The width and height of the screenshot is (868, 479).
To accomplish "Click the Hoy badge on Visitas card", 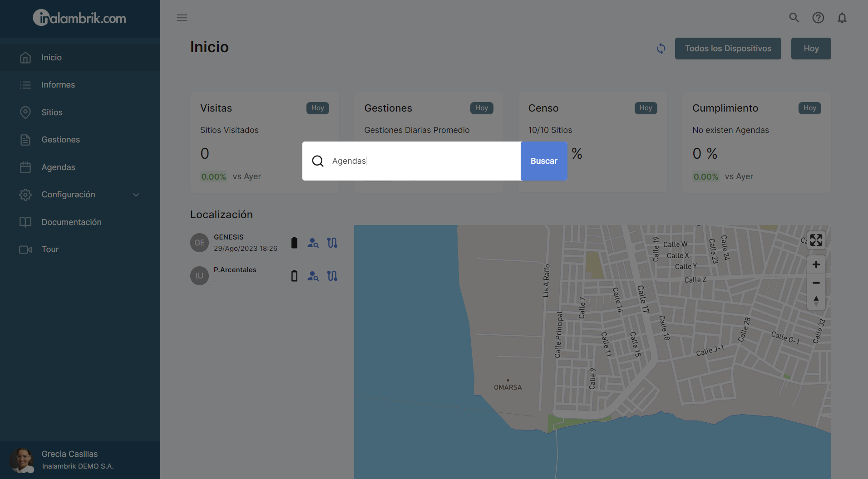I will pos(318,108).
